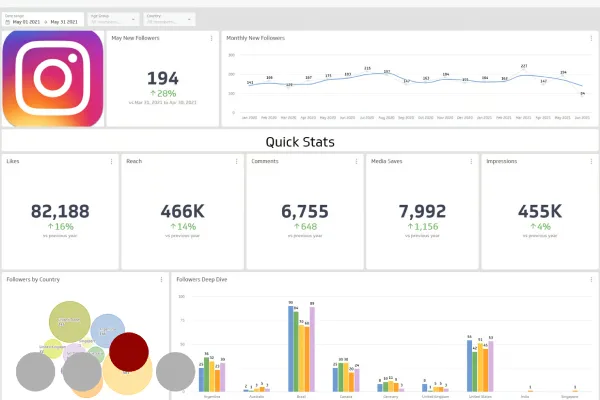Click the 7,992 Media Saves value

[x=422, y=211]
